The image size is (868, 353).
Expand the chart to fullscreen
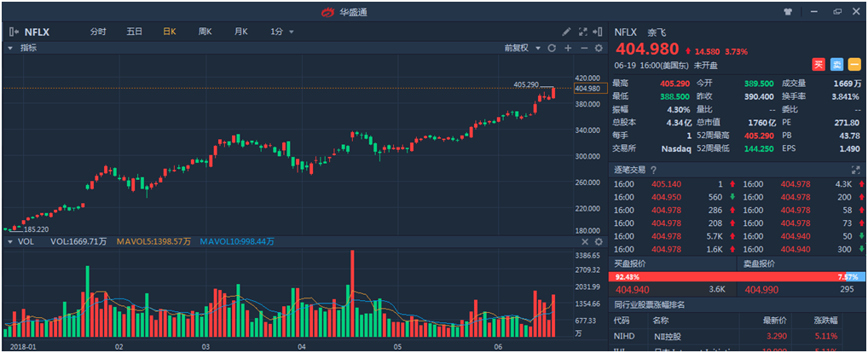pyautogui.click(x=582, y=32)
